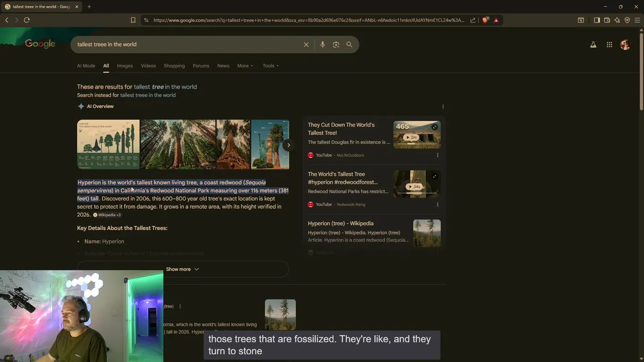Open the 'Wikipedia +3' sources chip

tap(107, 215)
